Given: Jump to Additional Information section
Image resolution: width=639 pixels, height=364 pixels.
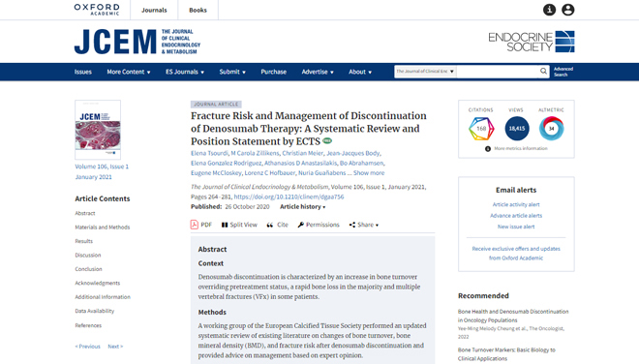Looking at the screenshot, I should (x=103, y=297).
